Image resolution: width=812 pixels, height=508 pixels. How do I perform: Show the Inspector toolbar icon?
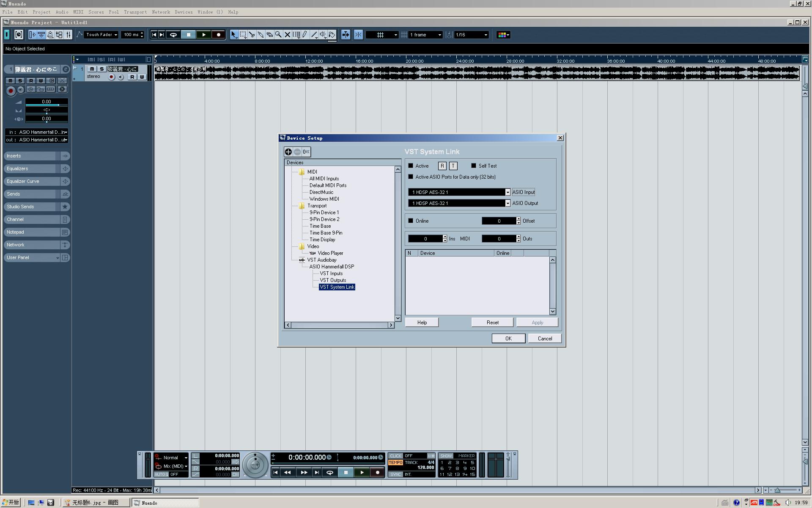click(x=33, y=35)
